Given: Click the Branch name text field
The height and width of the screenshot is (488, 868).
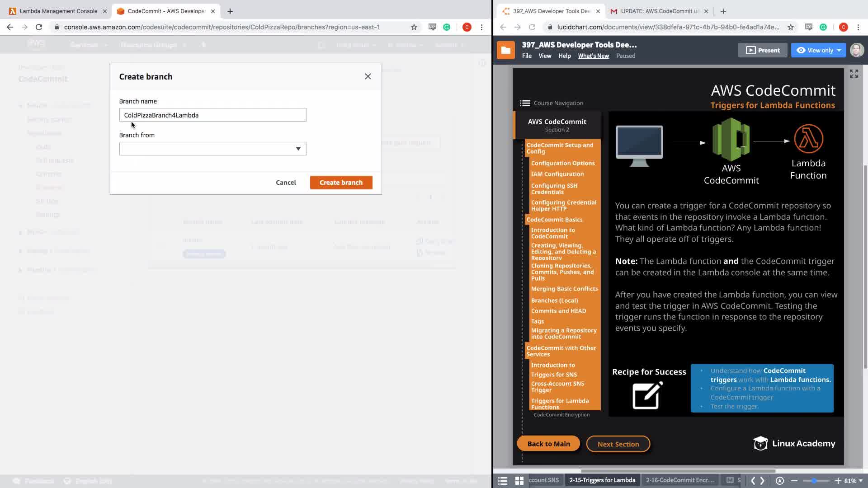Looking at the screenshot, I should 213,115.
